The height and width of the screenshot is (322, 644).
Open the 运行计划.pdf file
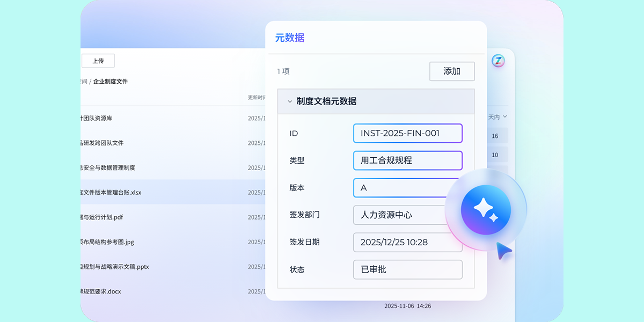coord(102,217)
